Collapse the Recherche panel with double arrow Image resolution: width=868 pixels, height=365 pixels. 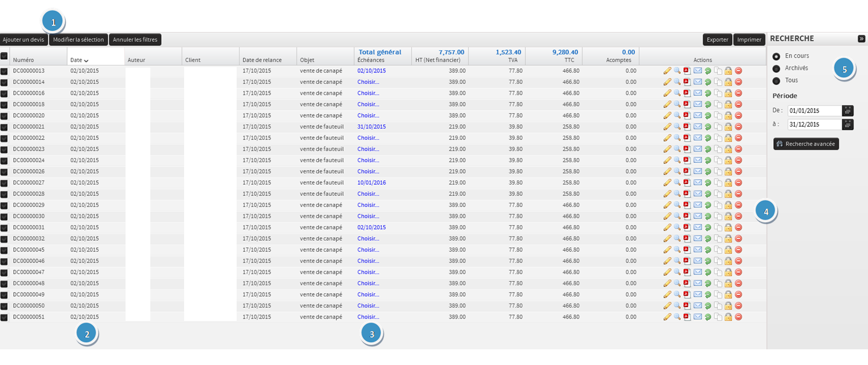tap(861, 39)
